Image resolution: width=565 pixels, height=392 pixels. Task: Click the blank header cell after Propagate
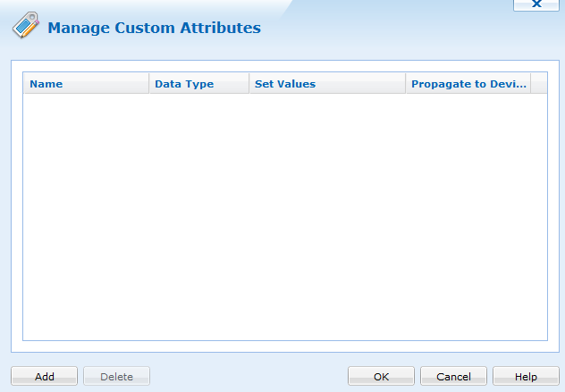point(539,84)
